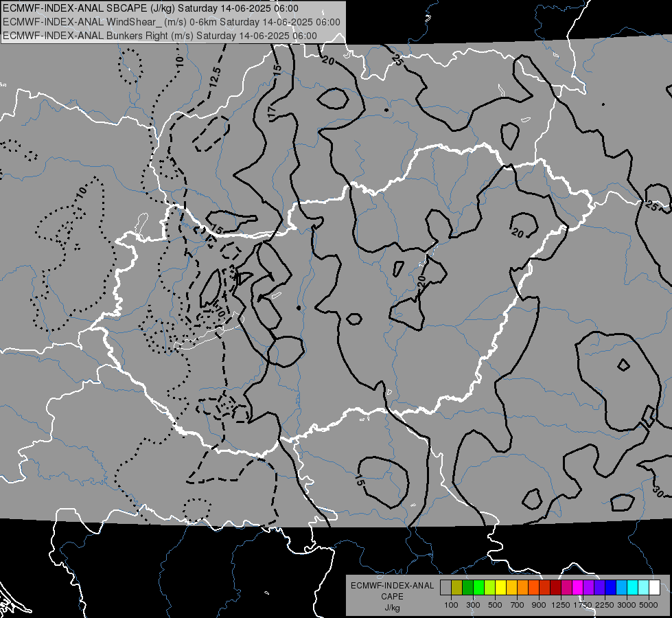The width and height of the screenshot is (672, 618).
Task: Click the 30 contour label
Action: 658,492
